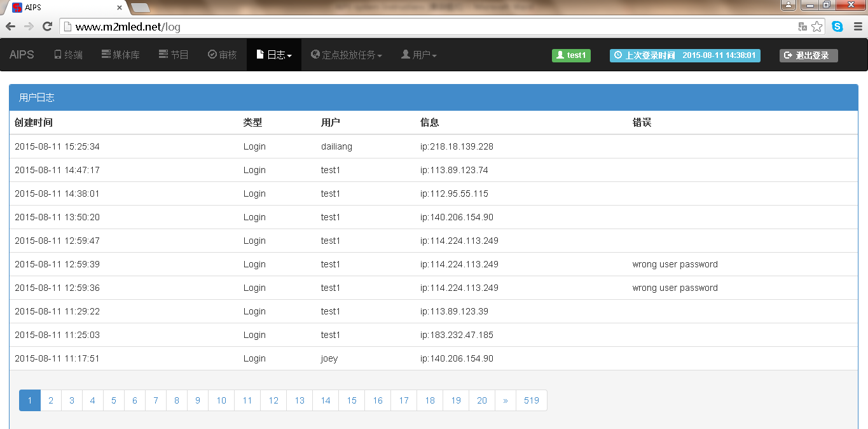Click the 信息 column header
Screen dimensions: 868x429
pyautogui.click(x=429, y=122)
